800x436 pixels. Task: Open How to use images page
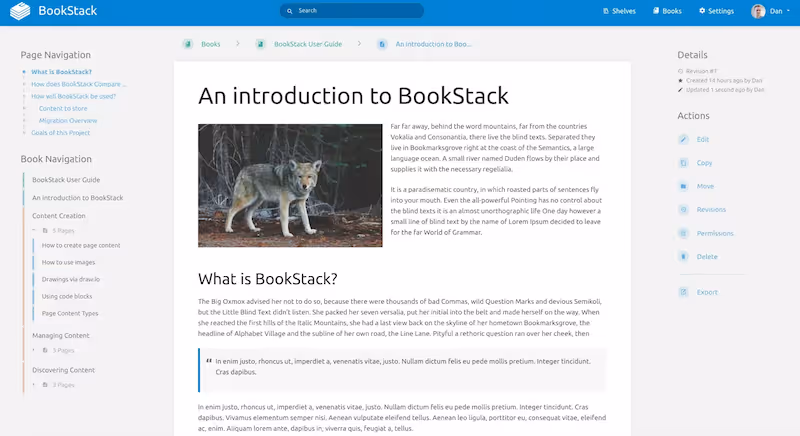pyautogui.click(x=68, y=262)
